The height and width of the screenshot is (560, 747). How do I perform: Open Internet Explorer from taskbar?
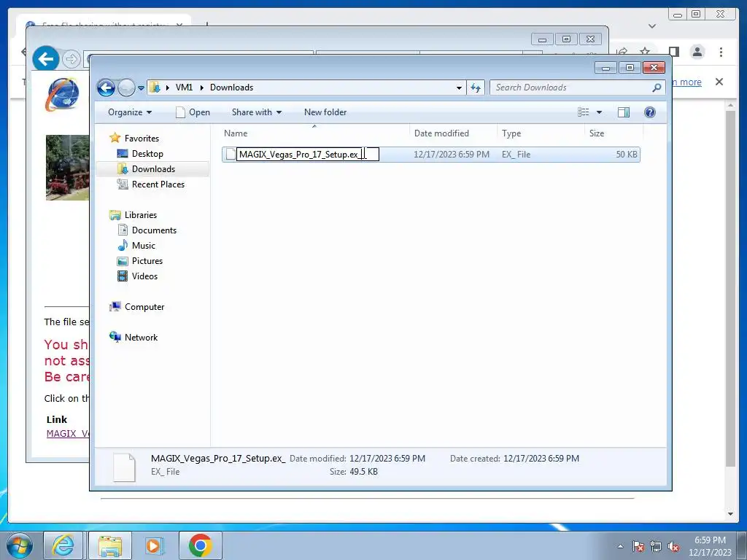[63, 545]
